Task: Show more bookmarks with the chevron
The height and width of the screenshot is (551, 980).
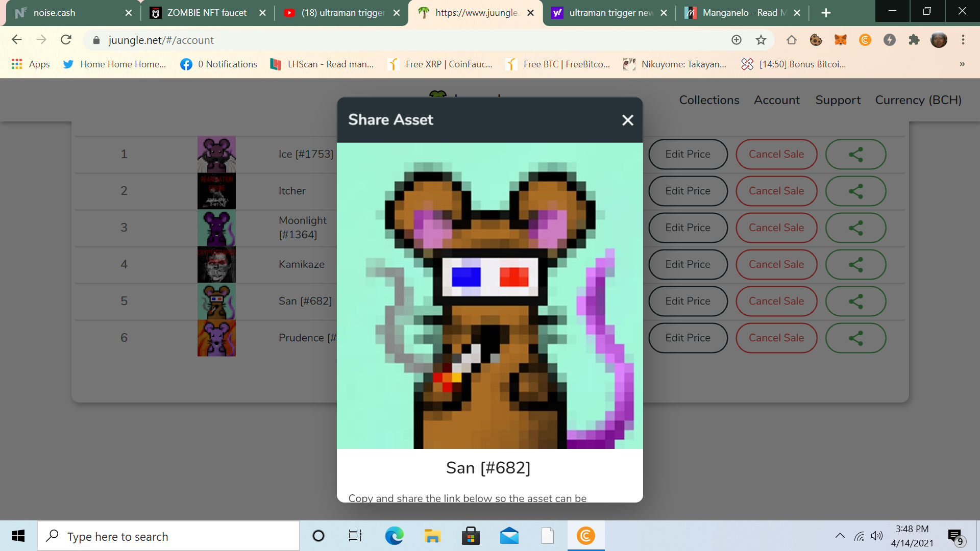Action: [962, 64]
